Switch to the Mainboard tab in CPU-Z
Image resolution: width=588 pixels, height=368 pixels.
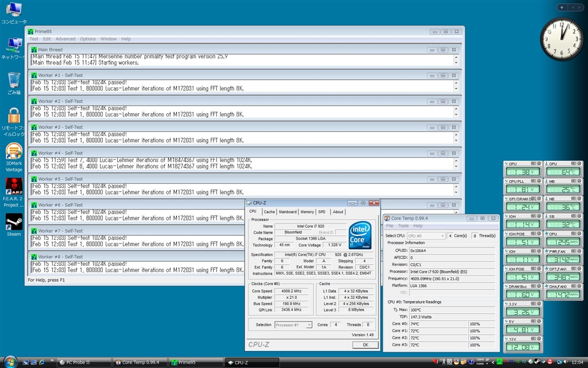[x=288, y=212]
